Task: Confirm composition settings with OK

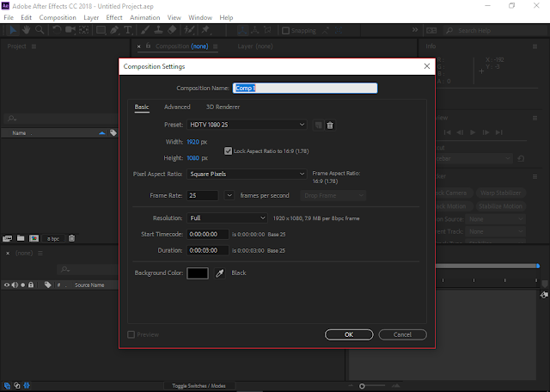Action: click(349, 334)
